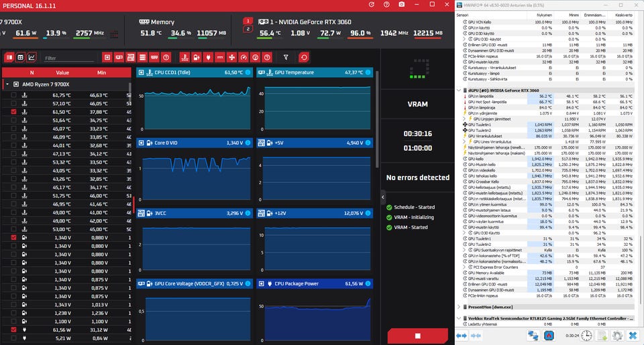This screenshot has width=644, height=345.
Task: Filter sensors by power plug icon
Action: click(x=208, y=58)
